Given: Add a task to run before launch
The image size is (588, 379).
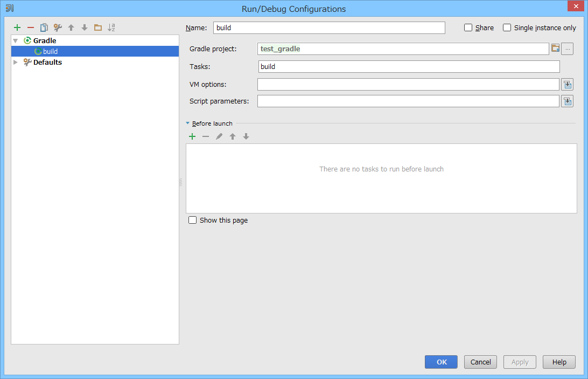Looking at the screenshot, I should pyautogui.click(x=192, y=136).
